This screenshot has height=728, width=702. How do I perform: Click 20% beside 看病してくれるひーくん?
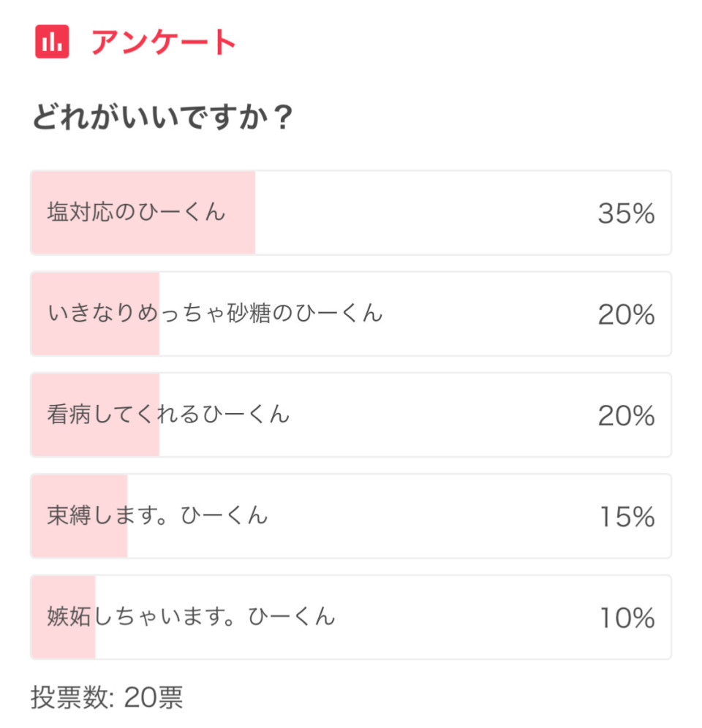click(626, 415)
